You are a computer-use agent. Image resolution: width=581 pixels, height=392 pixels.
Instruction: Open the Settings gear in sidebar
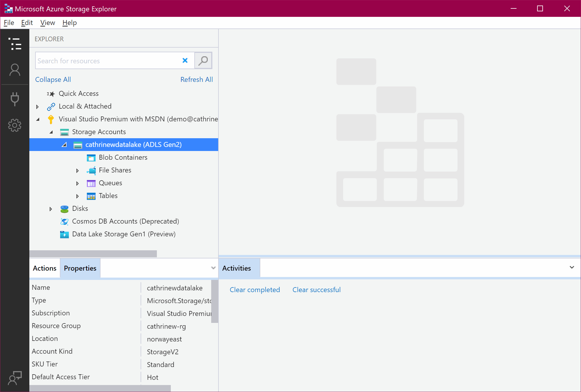(15, 125)
